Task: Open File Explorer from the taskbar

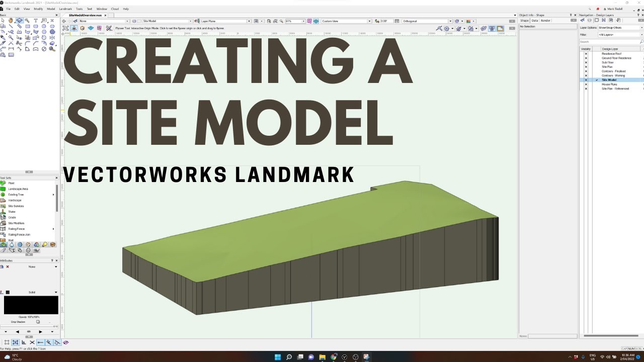Action: [x=322, y=357]
